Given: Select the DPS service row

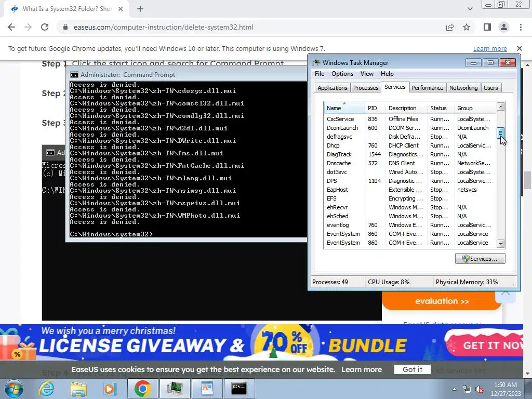Looking at the screenshot, I should pos(410,181).
